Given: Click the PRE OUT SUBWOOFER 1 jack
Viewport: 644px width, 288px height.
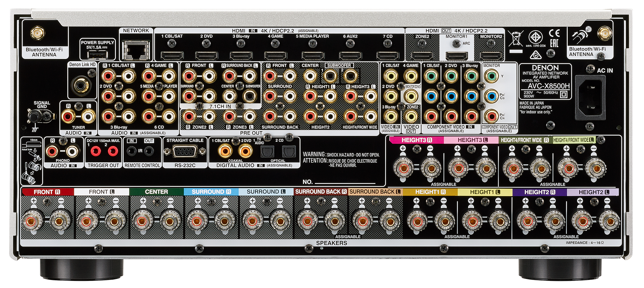Looking at the screenshot, I should point(330,76).
